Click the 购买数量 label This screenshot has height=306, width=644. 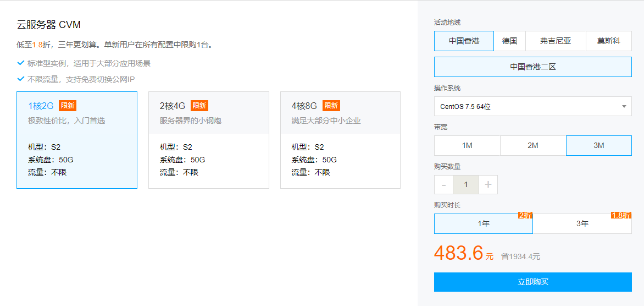[447, 167]
